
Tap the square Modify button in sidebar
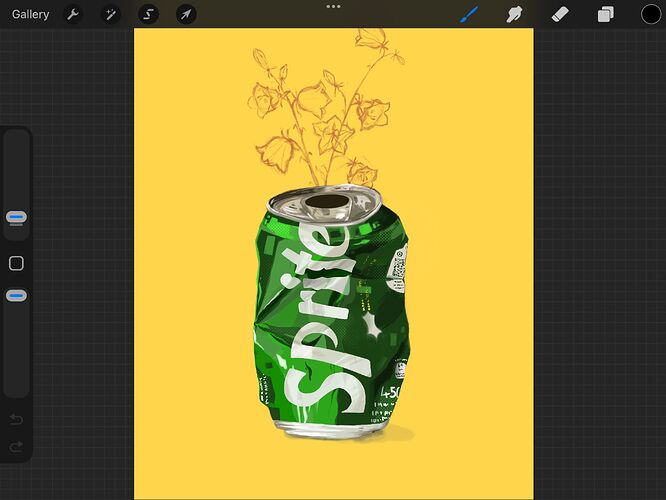click(x=16, y=263)
